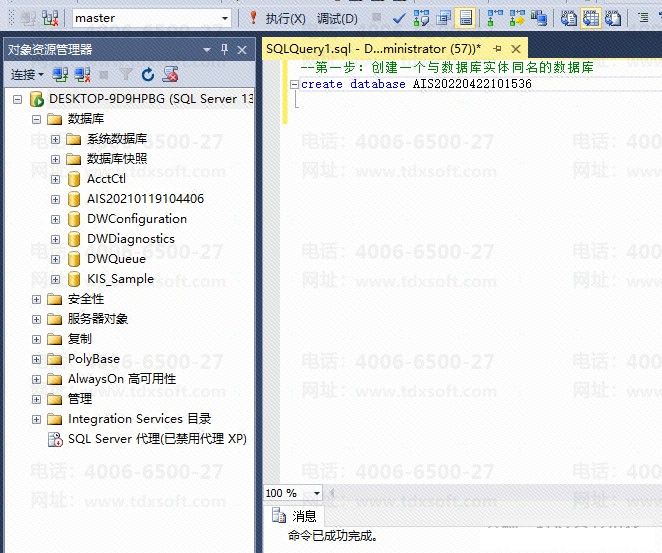Click the query options icon
Screen dimensions: 662x553
click(x=443, y=18)
